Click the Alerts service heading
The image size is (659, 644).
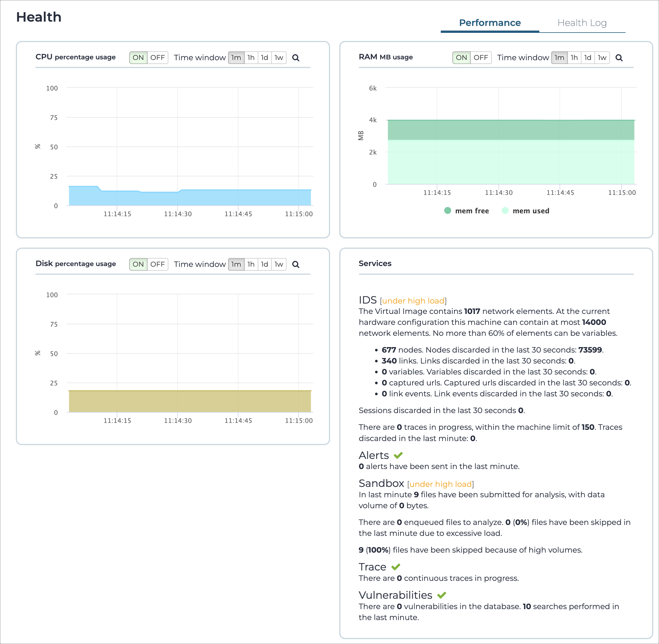374,455
